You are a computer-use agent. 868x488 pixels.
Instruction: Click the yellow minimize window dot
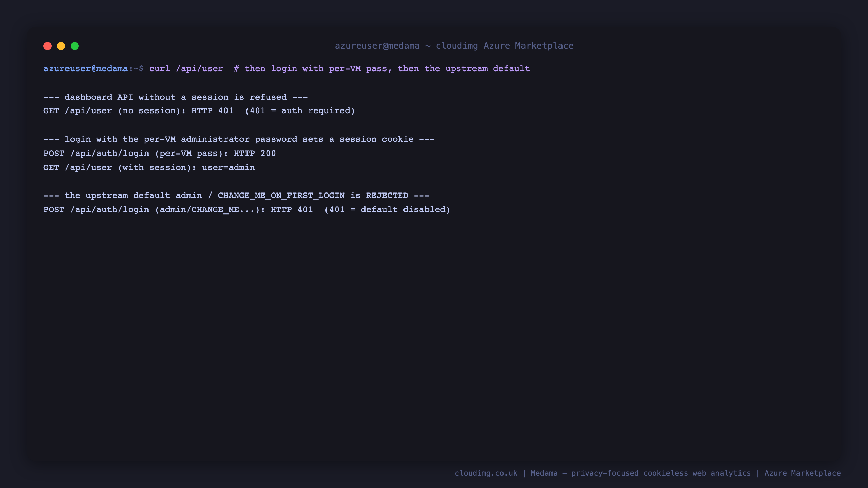pyautogui.click(x=61, y=46)
